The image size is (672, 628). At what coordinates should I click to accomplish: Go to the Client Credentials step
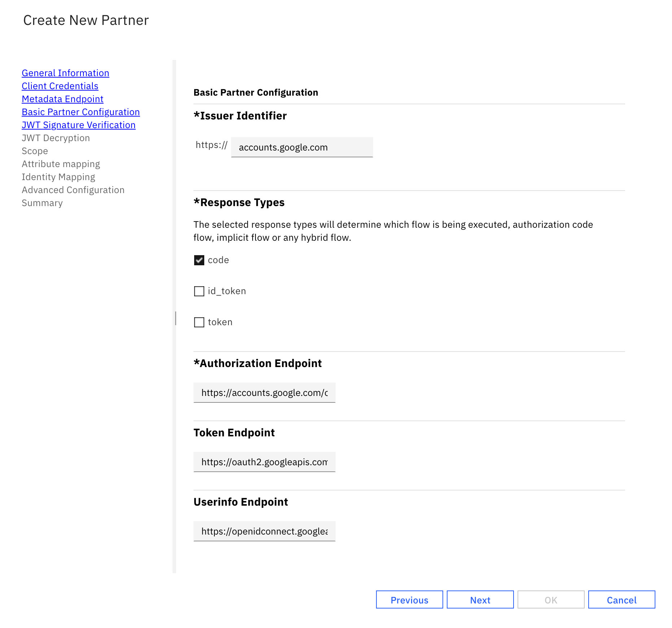click(x=60, y=86)
